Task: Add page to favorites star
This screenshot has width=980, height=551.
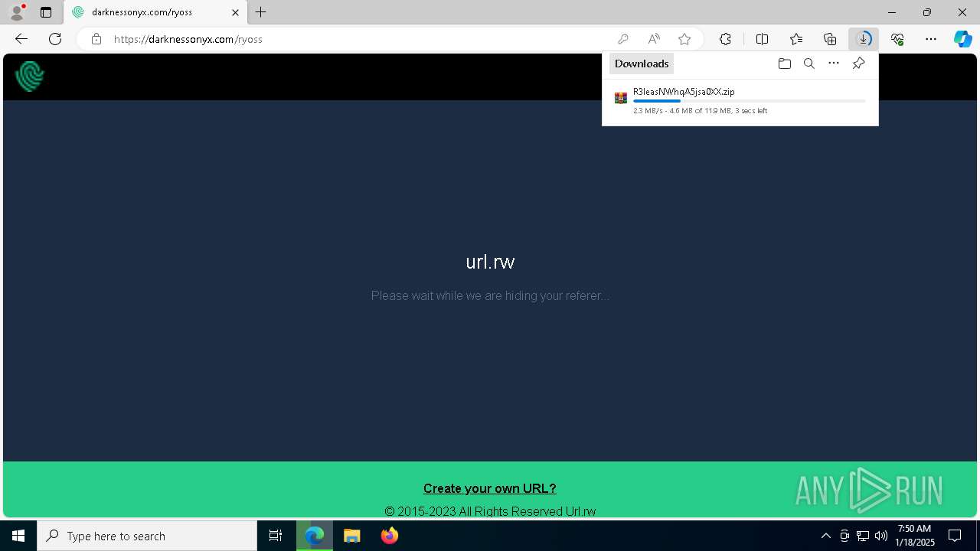Action: (x=684, y=39)
